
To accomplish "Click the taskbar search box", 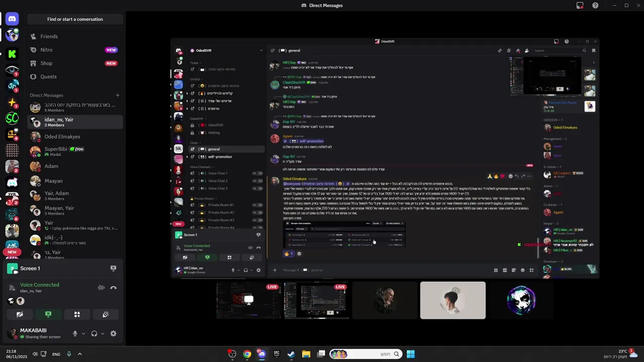I will pos(366,354).
